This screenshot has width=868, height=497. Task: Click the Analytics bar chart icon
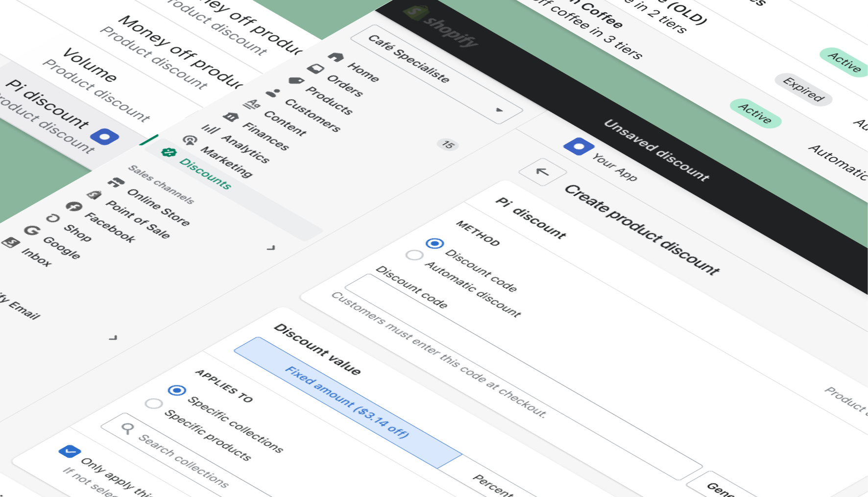[211, 129]
